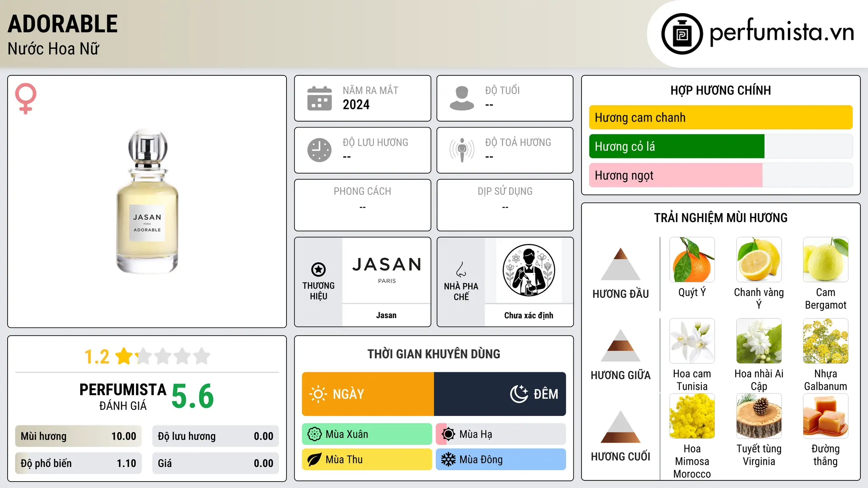Viewport: 868px width, 488px height.
Task: Click the first gold rating star
Action: 124,356
